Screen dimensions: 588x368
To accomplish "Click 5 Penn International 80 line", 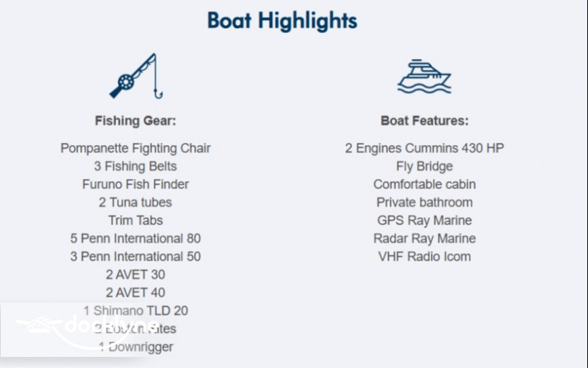I will click(135, 238).
